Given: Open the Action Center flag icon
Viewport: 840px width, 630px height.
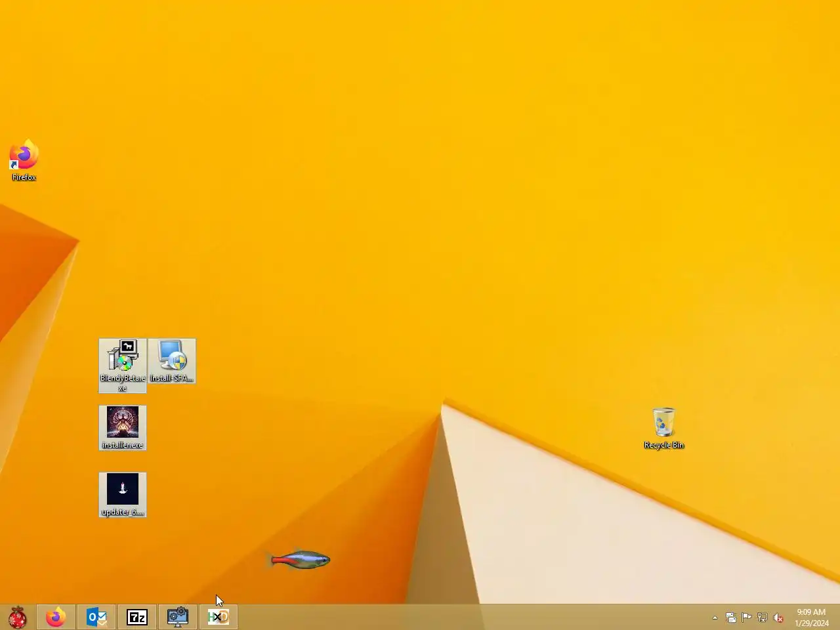Looking at the screenshot, I should click(x=747, y=618).
